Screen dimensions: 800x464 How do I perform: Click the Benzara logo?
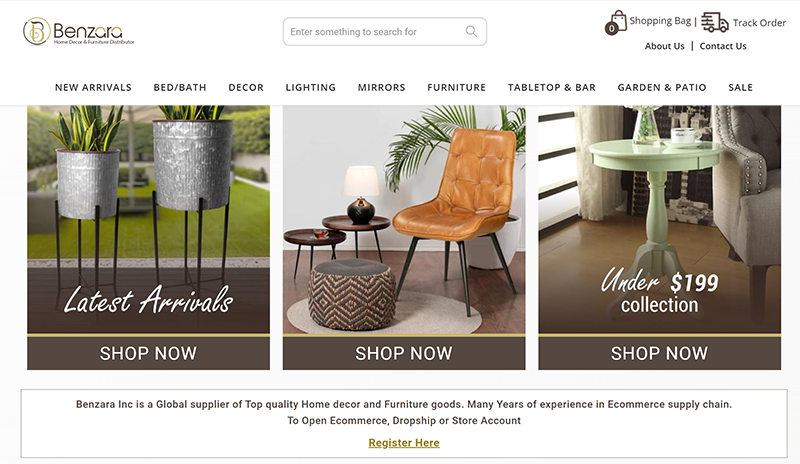point(79,31)
